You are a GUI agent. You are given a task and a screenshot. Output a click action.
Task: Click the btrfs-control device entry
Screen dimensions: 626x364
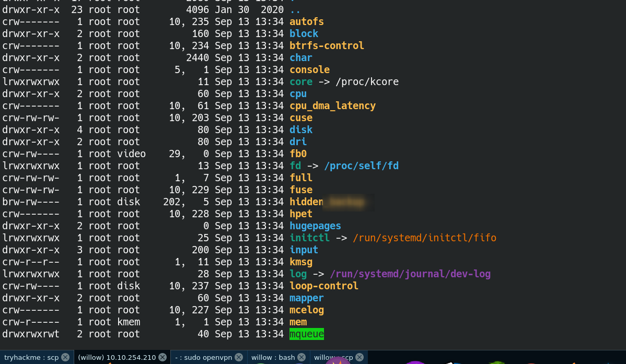click(327, 46)
